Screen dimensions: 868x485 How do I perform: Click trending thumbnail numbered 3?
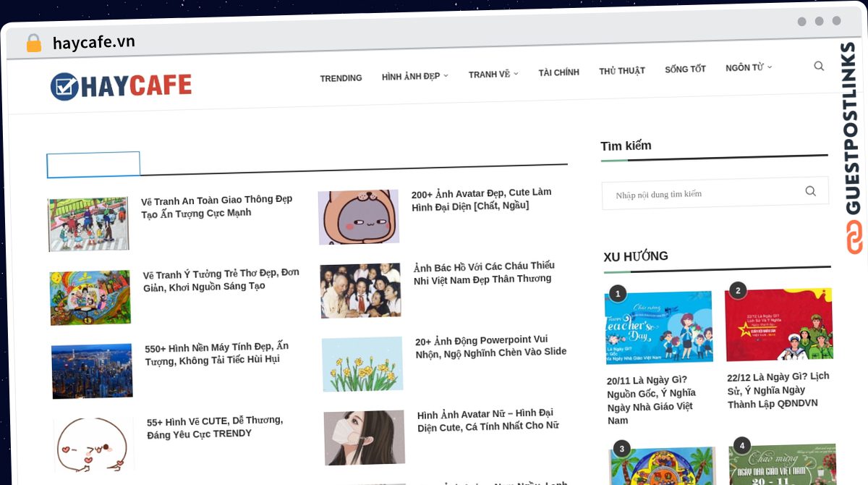(663, 467)
